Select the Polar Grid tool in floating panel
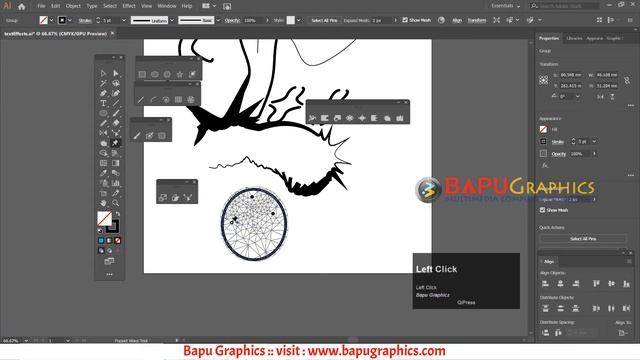 191,99
